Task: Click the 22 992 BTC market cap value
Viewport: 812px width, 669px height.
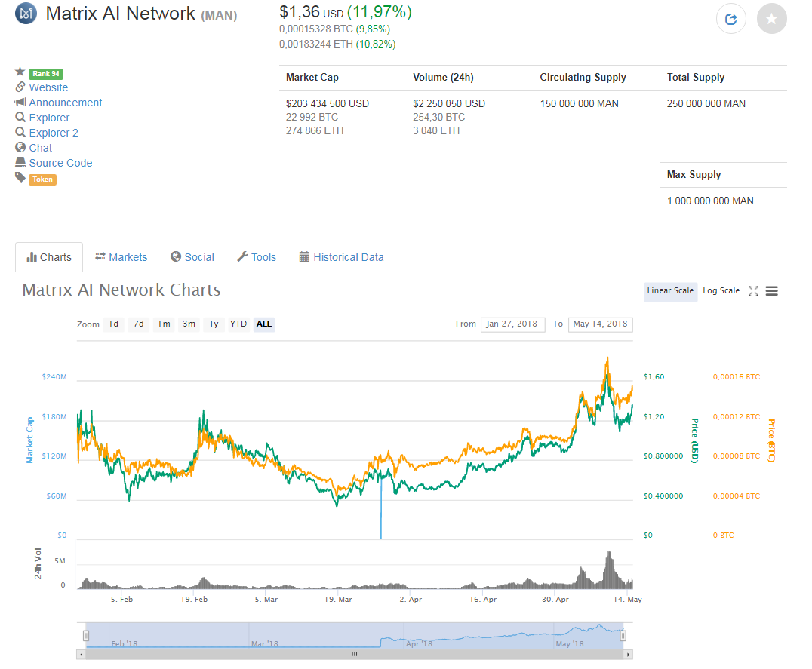Action: coord(312,118)
